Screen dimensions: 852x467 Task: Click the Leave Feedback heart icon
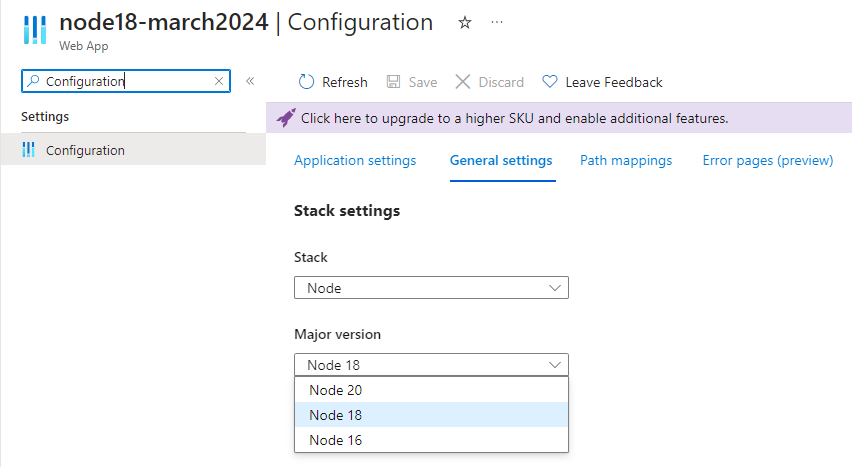pos(550,82)
